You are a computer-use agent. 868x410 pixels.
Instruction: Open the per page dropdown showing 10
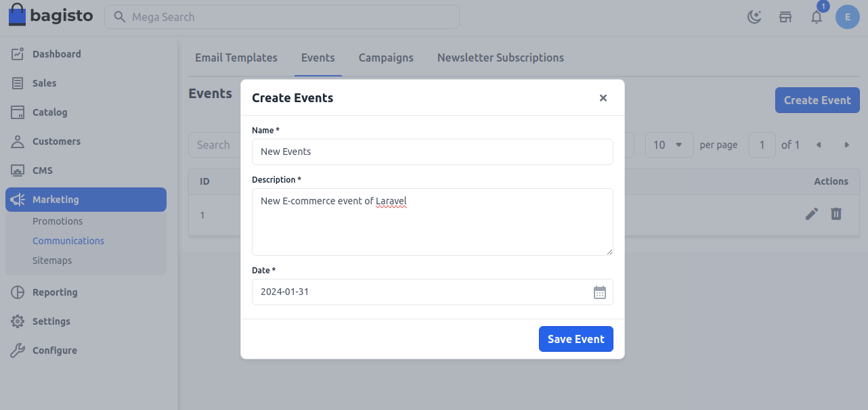(669, 145)
